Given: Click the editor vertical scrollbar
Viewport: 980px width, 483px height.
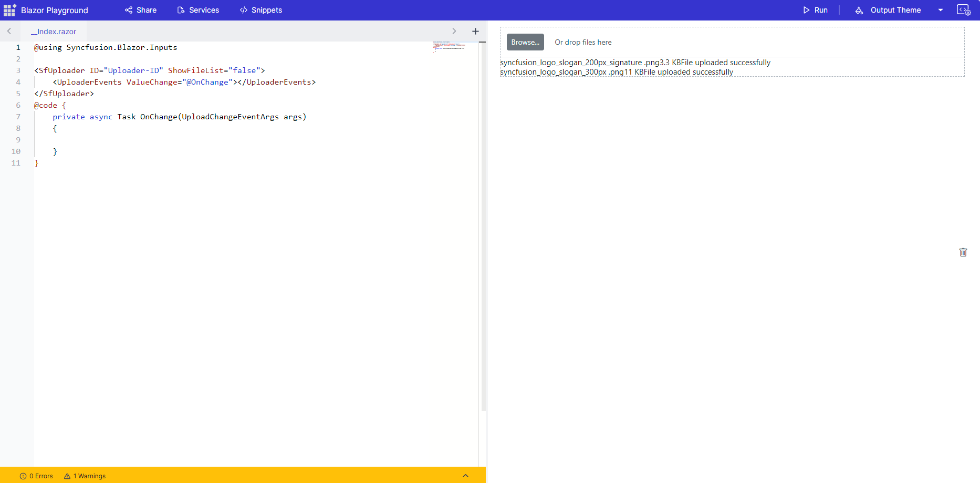Looking at the screenshot, I should tap(483, 226).
